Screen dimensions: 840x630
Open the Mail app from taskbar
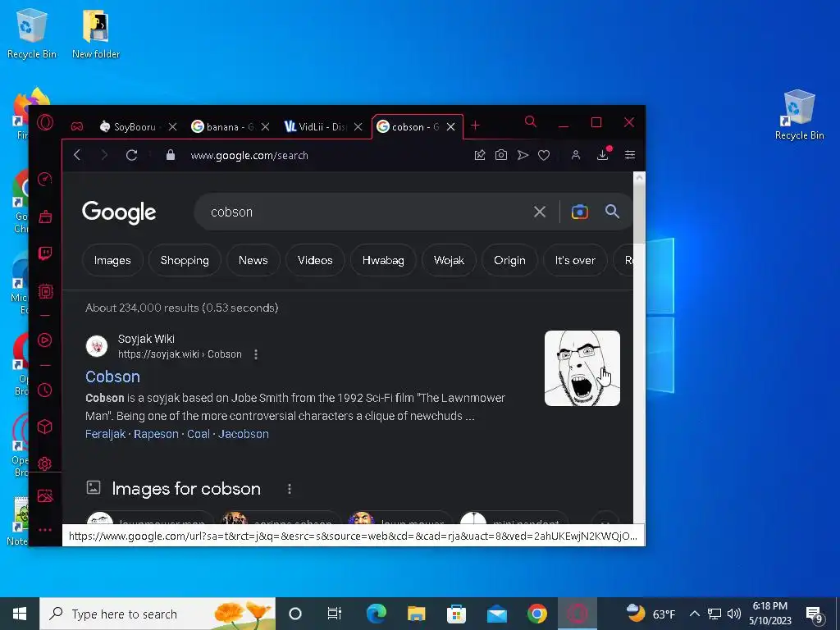coord(496,614)
